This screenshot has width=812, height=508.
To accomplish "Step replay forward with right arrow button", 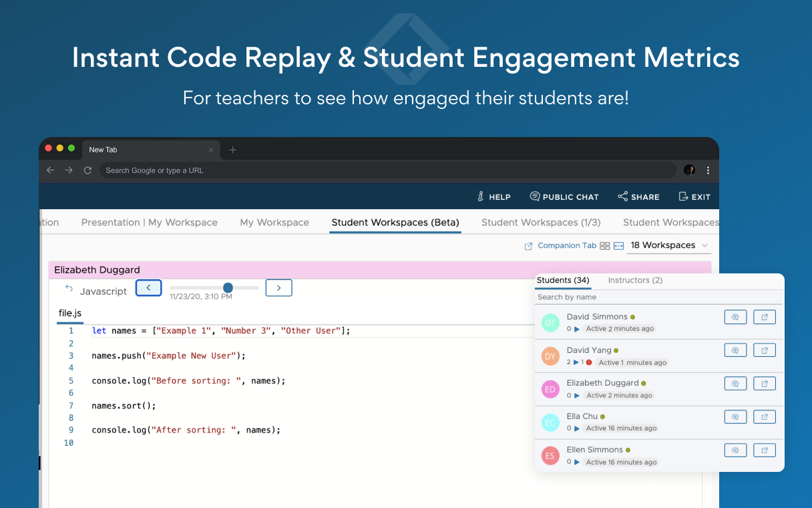I will click(x=278, y=288).
